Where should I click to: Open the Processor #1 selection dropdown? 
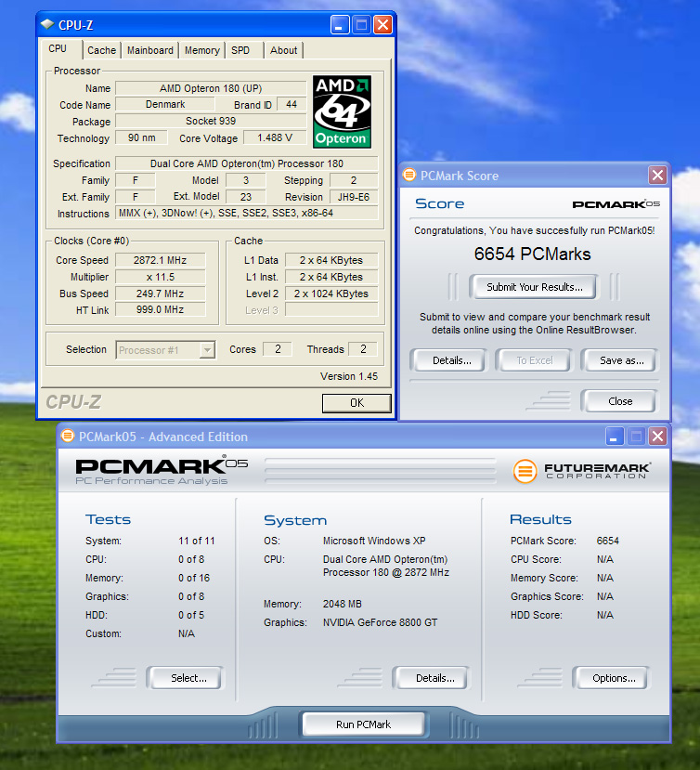(x=165, y=350)
